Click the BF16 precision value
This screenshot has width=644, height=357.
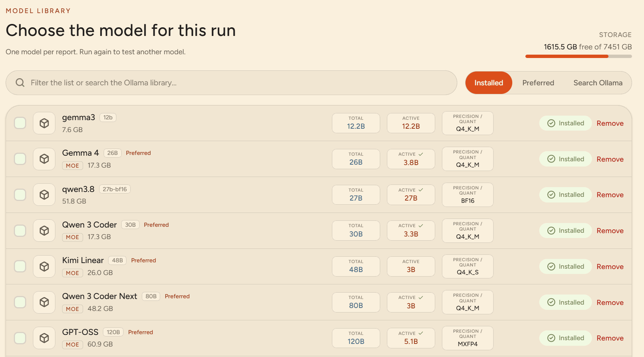click(468, 201)
